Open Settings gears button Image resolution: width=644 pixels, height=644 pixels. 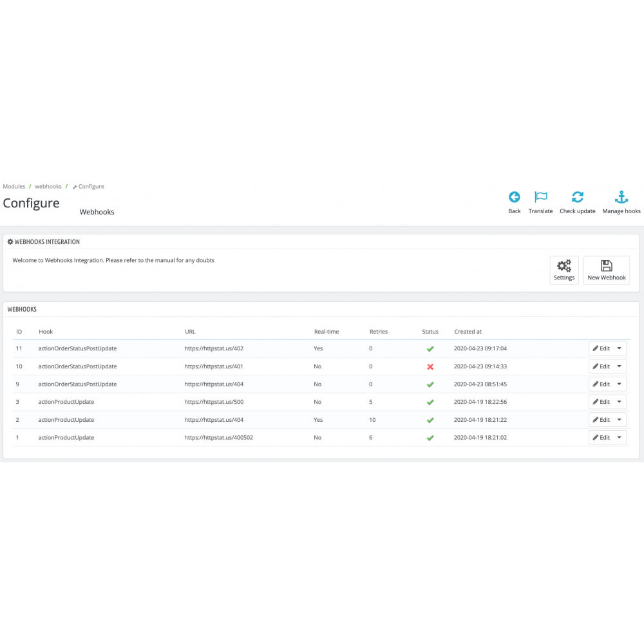564,270
